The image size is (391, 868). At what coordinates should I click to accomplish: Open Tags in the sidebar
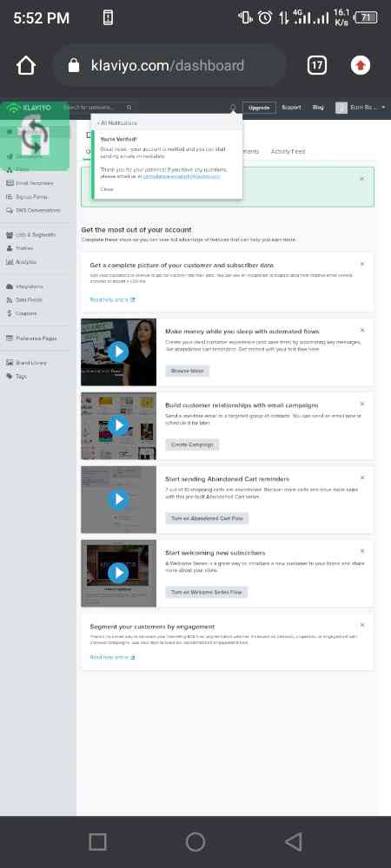click(x=17, y=377)
